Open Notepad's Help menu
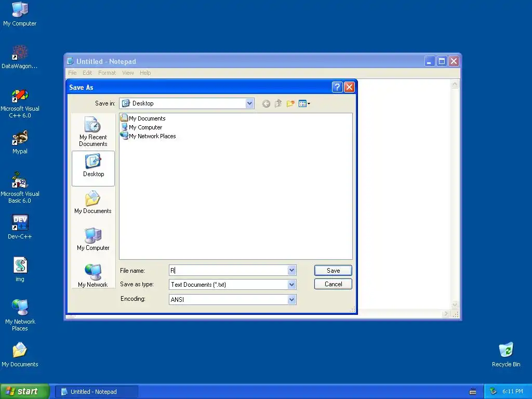Screen dimensions: 532x399 (145, 73)
